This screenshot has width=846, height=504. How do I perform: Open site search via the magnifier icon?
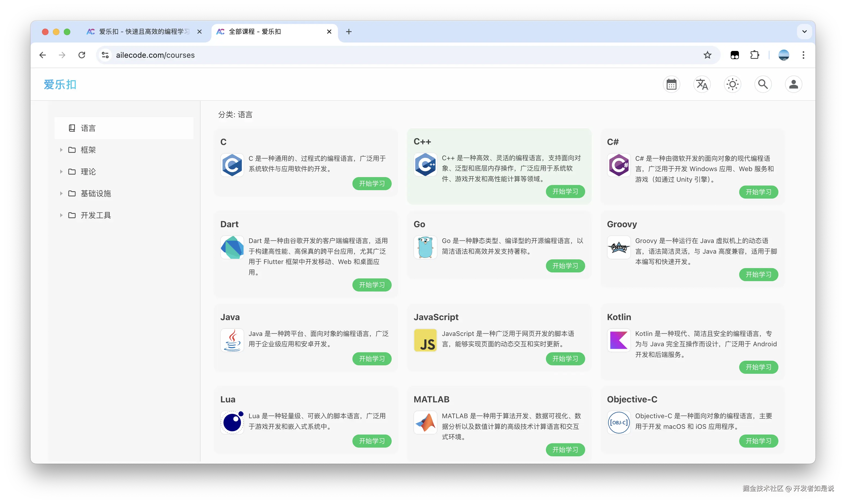click(x=763, y=84)
